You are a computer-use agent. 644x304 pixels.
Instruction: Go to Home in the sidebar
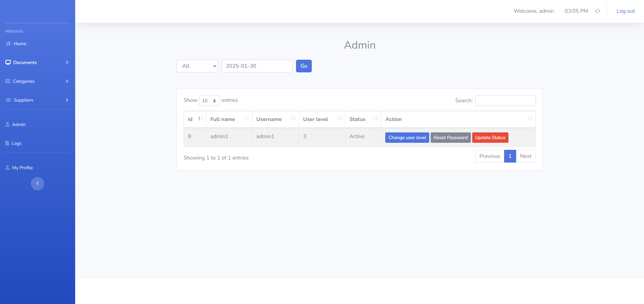[x=20, y=44]
